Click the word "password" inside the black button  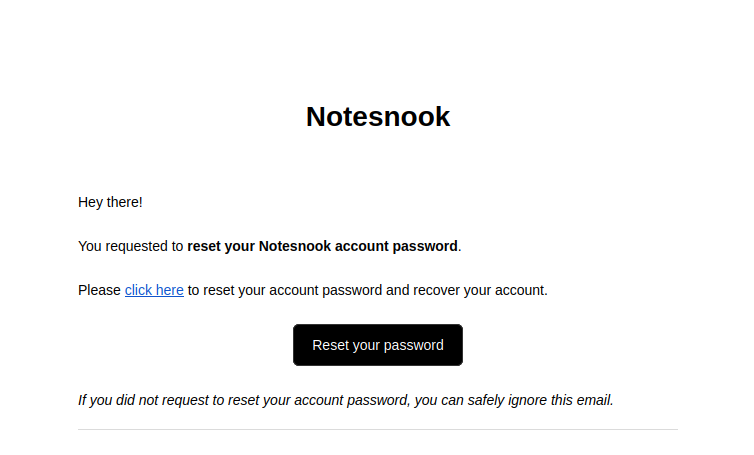pos(413,345)
